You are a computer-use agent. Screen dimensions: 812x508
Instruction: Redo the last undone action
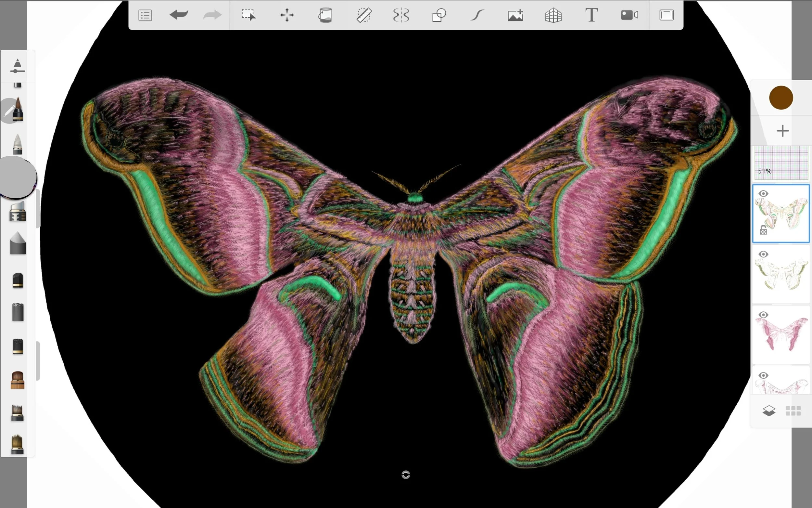coord(212,15)
